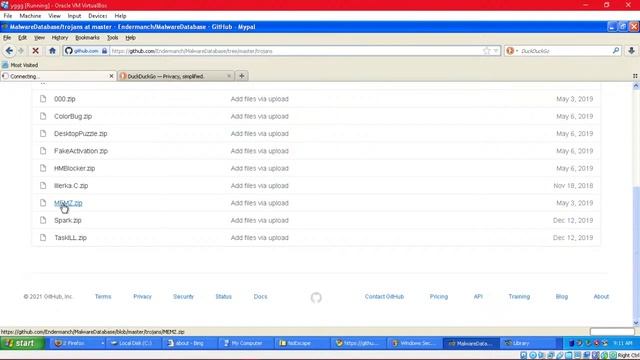This screenshot has height=360, width=640.
Task: Open commit message in ColorBug.zip row
Action: [x=260, y=116]
